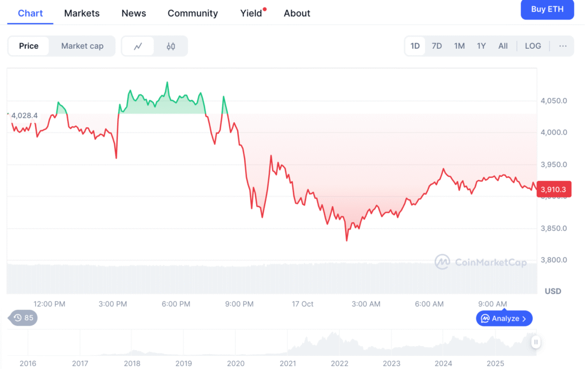Select the 1Y time range
588x369 pixels.
481,46
